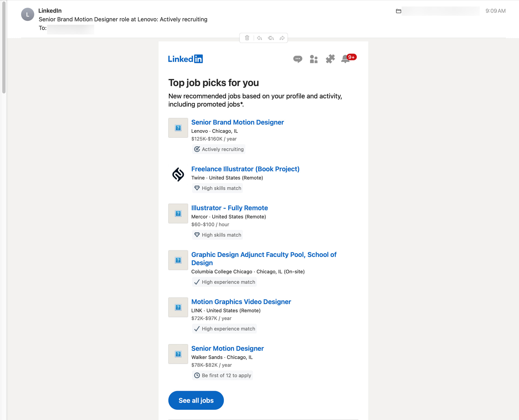519x420 pixels.
Task: Click the reply arrow icon
Action: point(259,38)
